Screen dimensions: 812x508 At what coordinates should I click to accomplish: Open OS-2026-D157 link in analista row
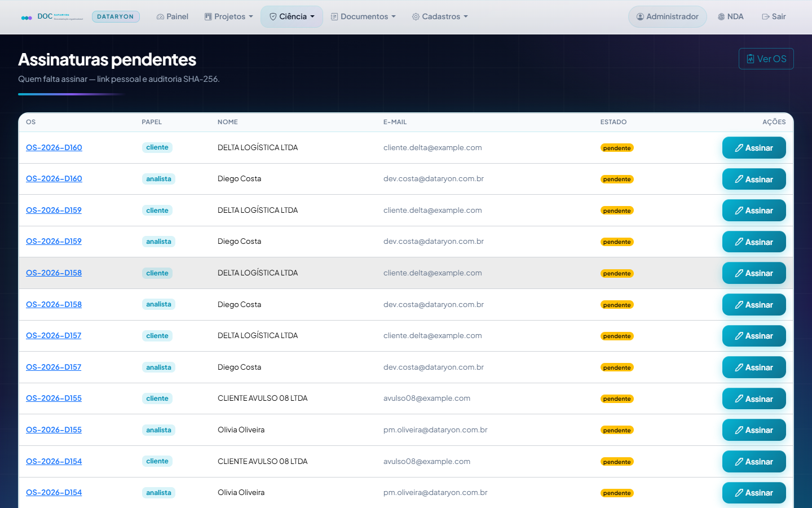click(x=54, y=367)
